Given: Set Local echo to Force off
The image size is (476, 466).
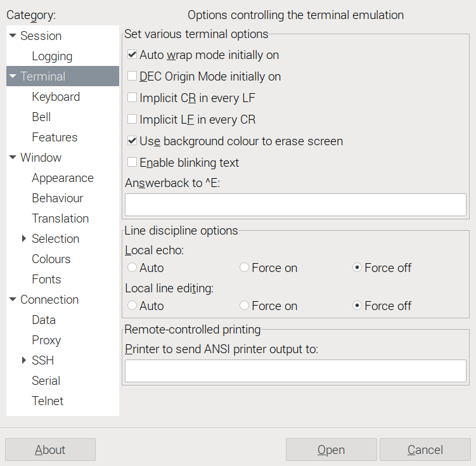Looking at the screenshot, I should coord(357,268).
